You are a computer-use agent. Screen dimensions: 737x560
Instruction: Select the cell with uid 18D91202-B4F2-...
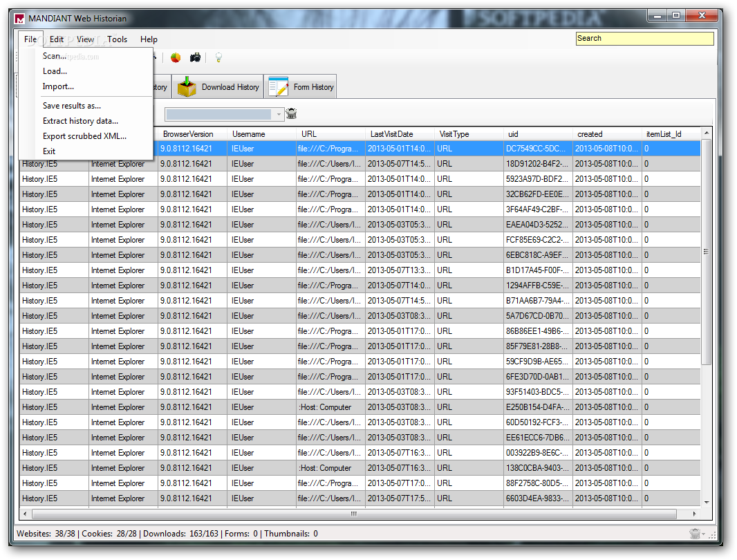click(538, 164)
